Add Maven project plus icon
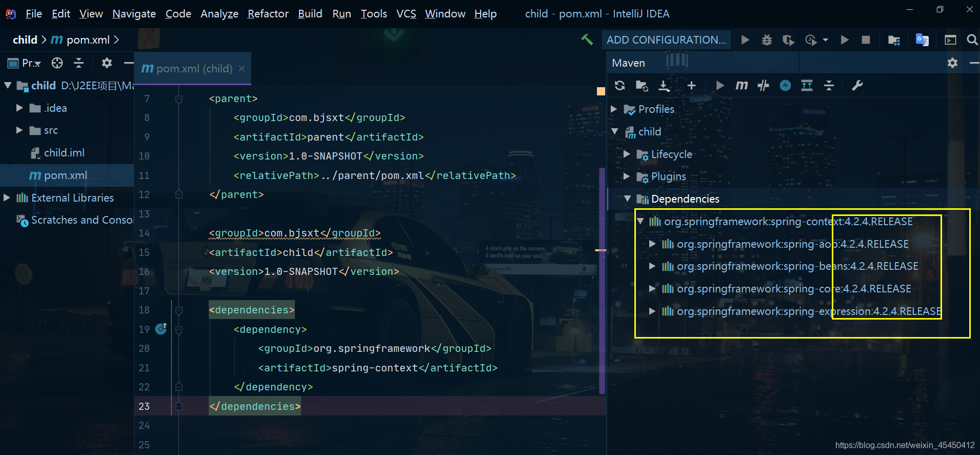The width and height of the screenshot is (980, 455). 691,86
